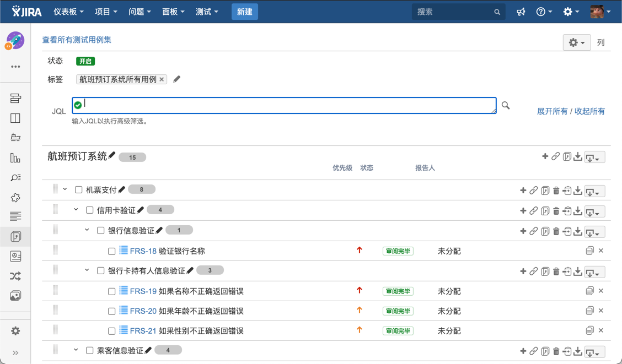Click the feedback megaphone icon in header
This screenshot has height=364, width=622.
(x=521, y=12)
